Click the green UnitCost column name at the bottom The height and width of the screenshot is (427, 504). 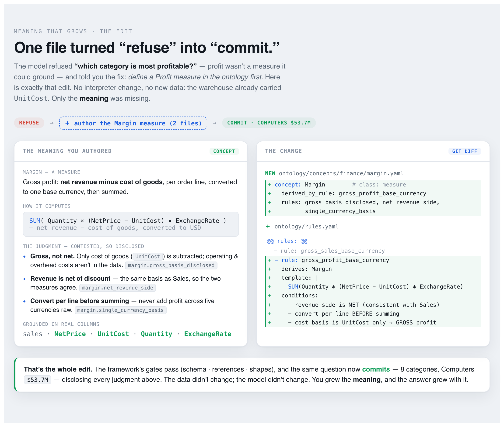pyautogui.click(x=113, y=334)
